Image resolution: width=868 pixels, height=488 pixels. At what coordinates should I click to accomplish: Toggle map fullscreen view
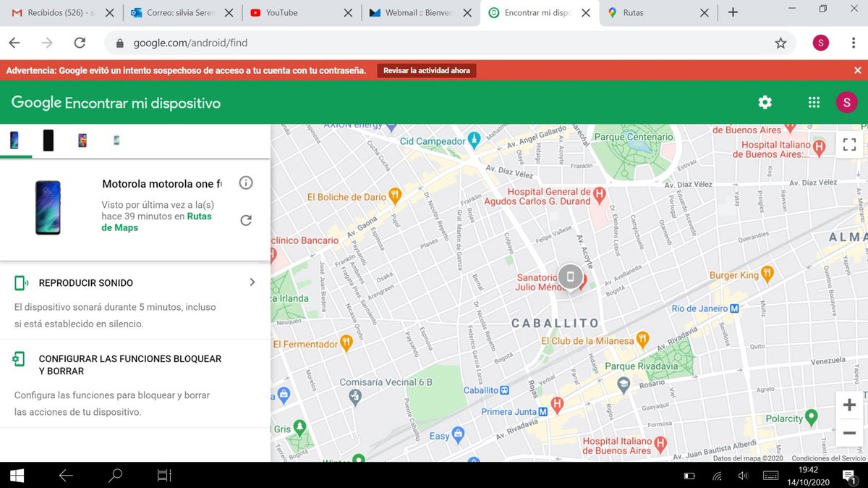[849, 144]
